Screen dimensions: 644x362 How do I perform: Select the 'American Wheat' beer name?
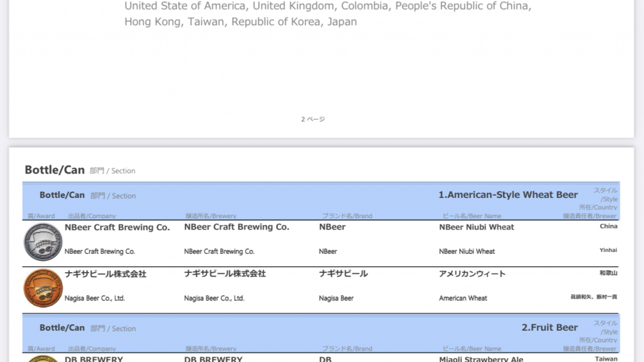pyautogui.click(x=463, y=298)
